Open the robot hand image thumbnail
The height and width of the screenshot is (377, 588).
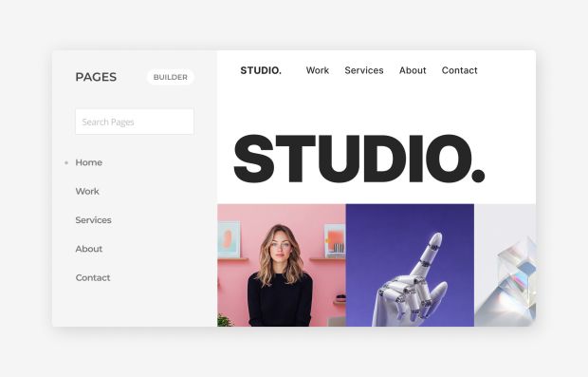pos(410,265)
